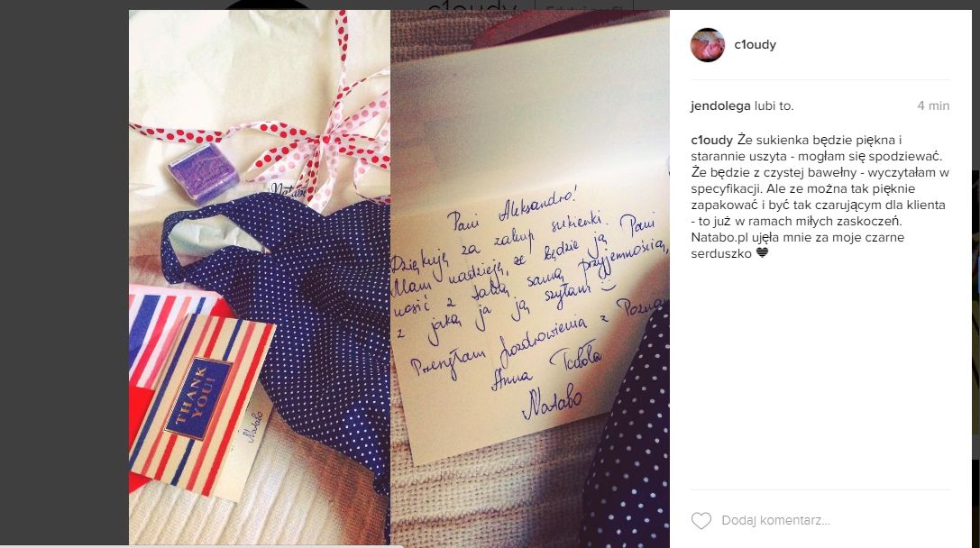Screen dimensions: 980x548
Task: Click the purple stamp pad in the photo
Action: point(203,172)
